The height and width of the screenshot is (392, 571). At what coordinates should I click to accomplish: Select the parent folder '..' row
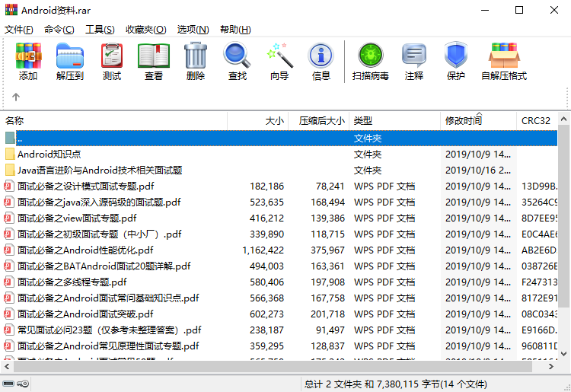tap(280, 139)
